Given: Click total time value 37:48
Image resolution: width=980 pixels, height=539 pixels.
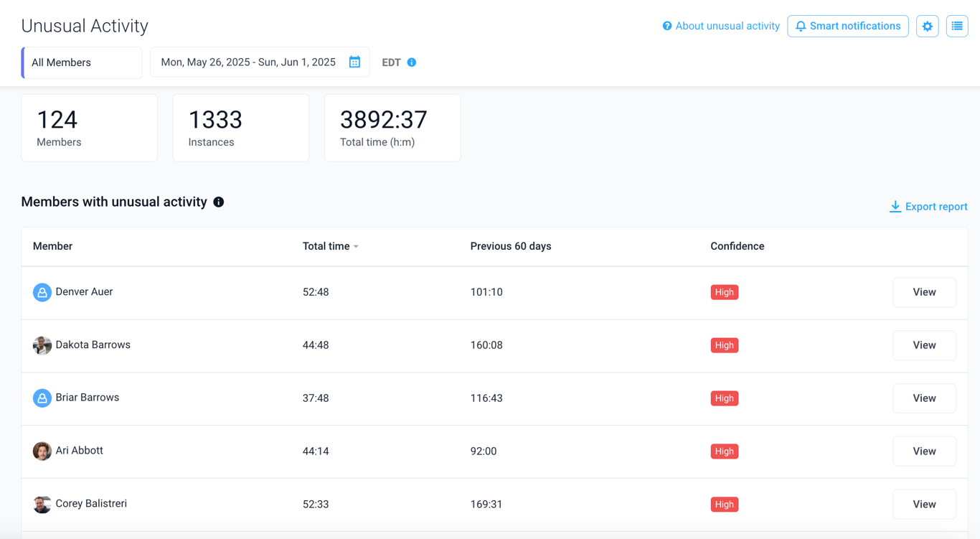Looking at the screenshot, I should pos(316,398).
